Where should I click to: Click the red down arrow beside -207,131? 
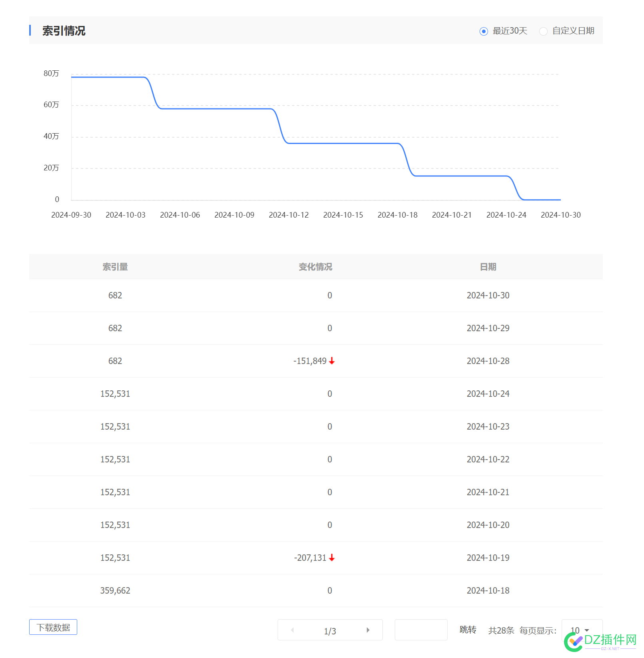(332, 558)
